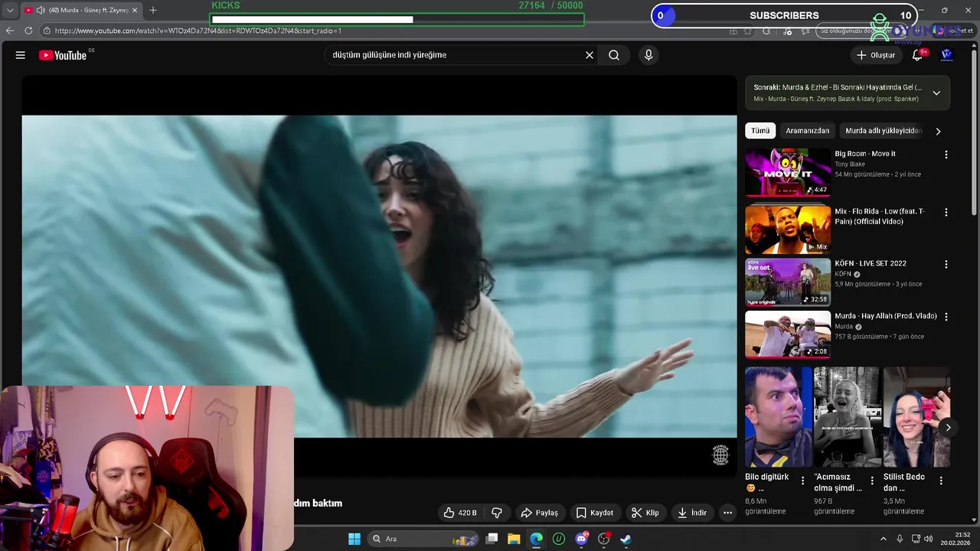980x551 pixels.
Task: Open Tony Blake channel name
Action: point(850,165)
